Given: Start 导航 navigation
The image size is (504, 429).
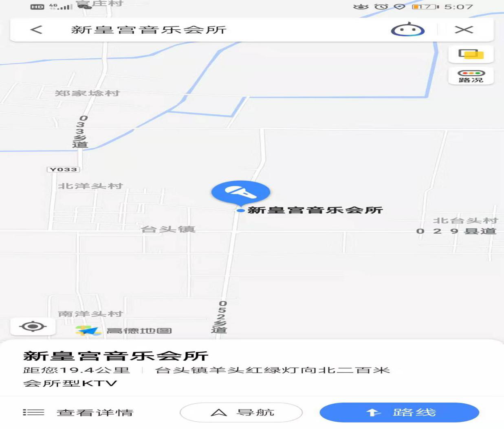Looking at the screenshot, I should [x=241, y=413].
